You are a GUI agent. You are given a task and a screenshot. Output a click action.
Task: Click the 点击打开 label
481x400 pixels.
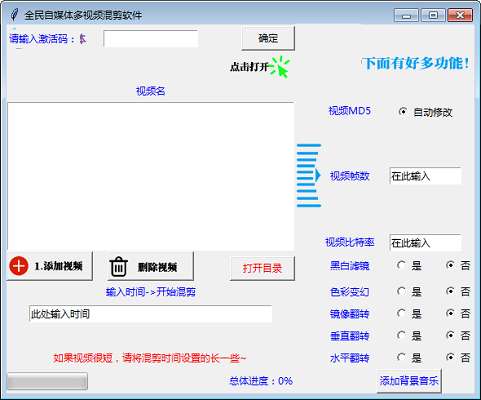pyautogui.click(x=249, y=67)
